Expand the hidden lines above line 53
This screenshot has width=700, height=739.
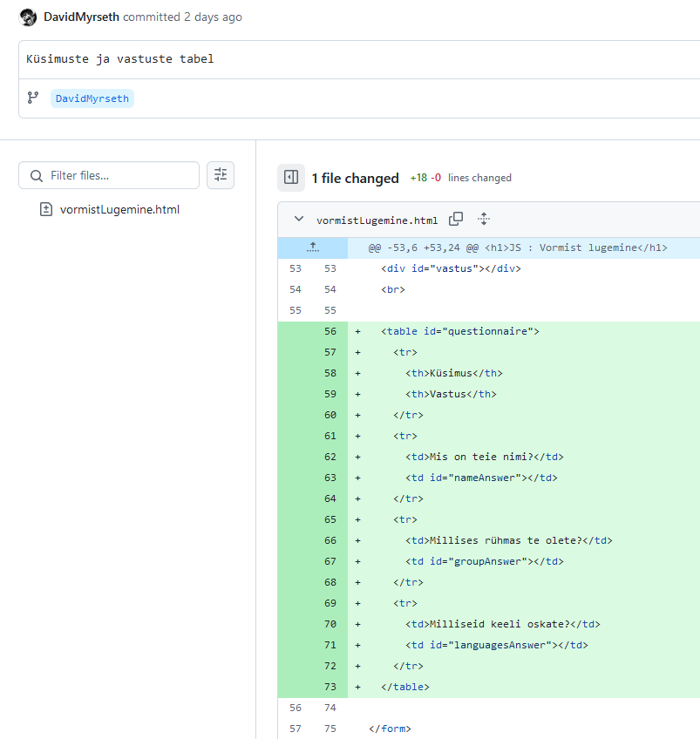[313, 247]
